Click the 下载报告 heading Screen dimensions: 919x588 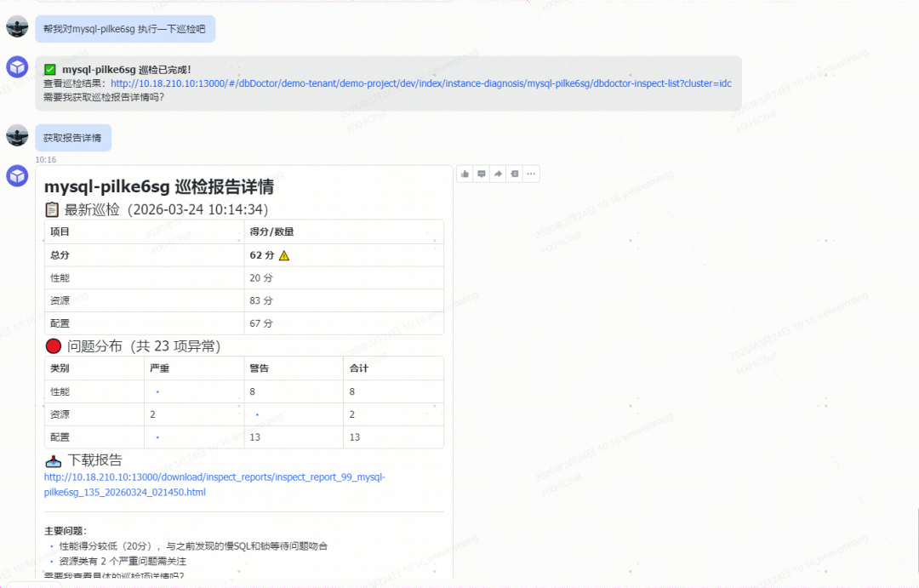83,460
